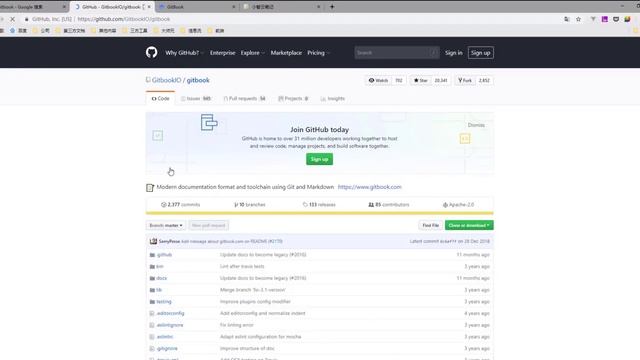Open Enterprise in GitHub header
The height and width of the screenshot is (360, 640).
coord(222,53)
